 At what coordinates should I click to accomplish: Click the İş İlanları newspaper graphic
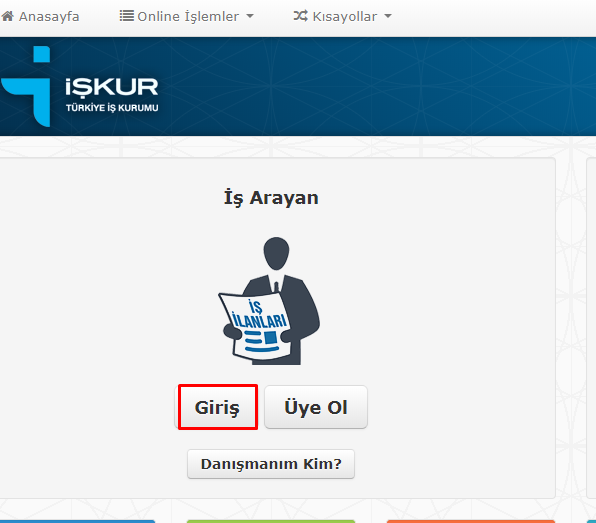[256, 326]
